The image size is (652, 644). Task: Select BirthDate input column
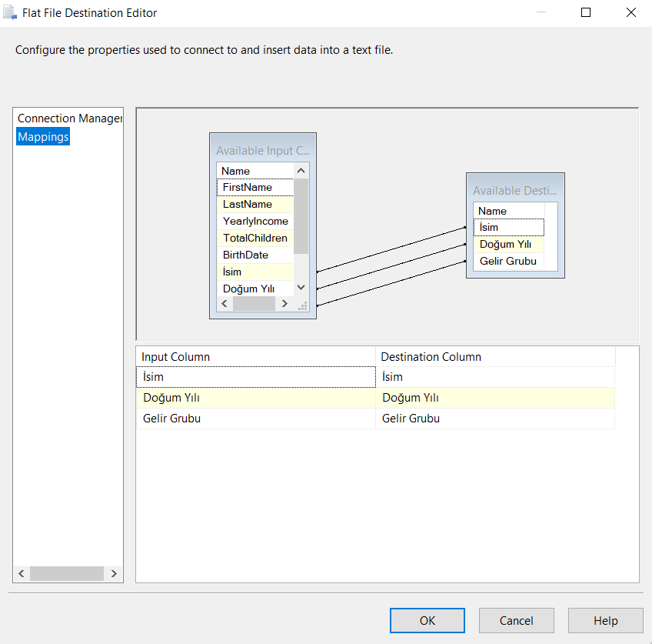255,255
